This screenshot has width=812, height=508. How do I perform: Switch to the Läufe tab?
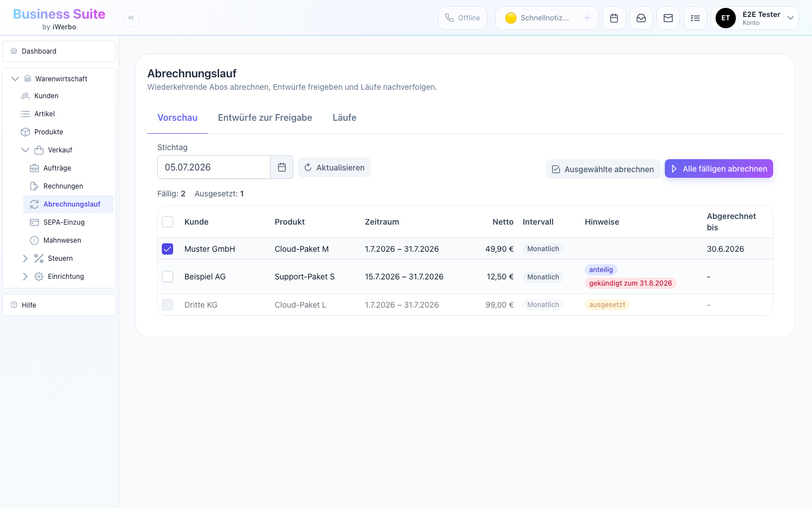(x=345, y=118)
